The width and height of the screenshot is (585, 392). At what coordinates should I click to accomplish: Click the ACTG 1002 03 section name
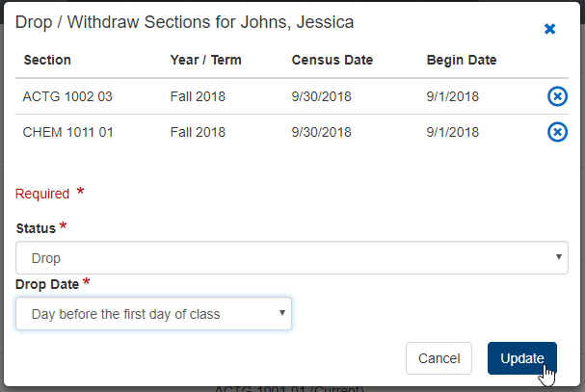[x=68, y=95]
